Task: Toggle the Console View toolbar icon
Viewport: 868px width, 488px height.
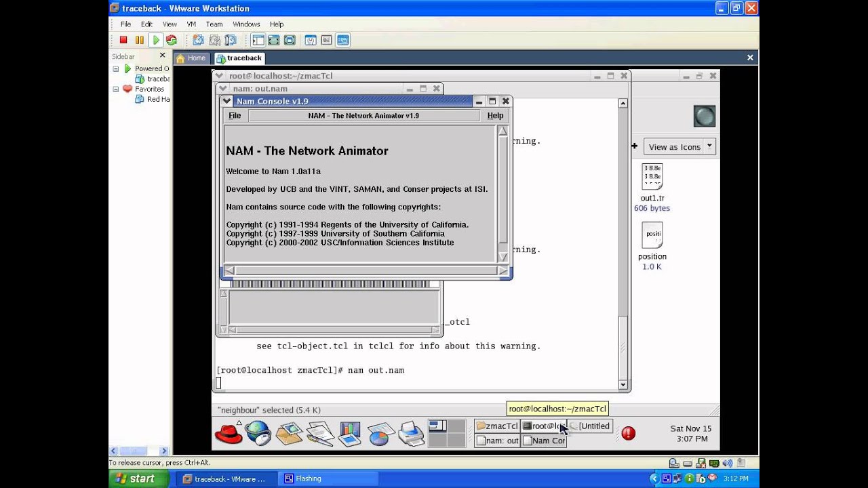Action: tap(342, 40)
